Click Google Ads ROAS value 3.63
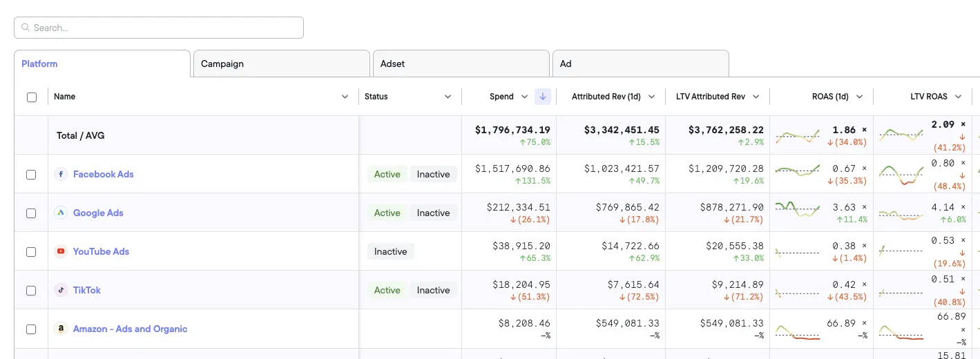Viewport: 980px width, 359px height. pyautogui.click(x=845, y=207)
